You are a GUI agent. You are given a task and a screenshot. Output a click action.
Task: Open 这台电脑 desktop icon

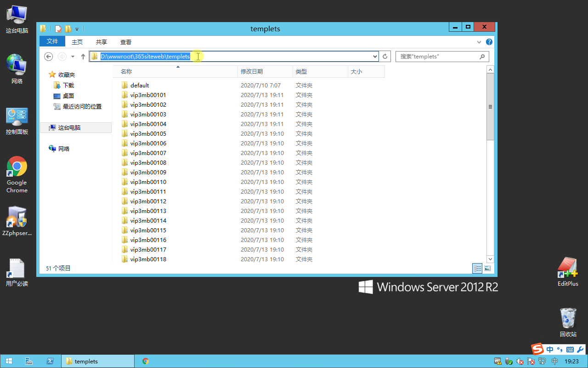(x=17, y=19)
